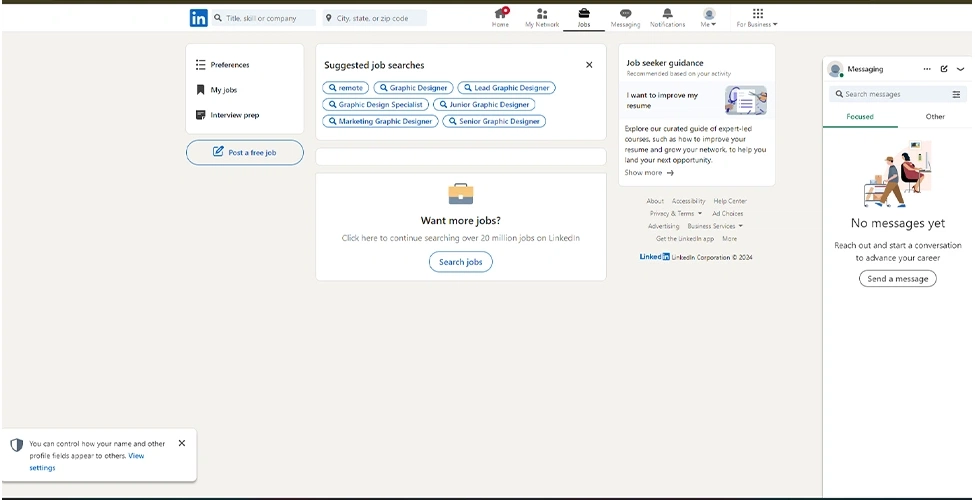Open the Accessibility footer link
Screen dimensions: 975x500
tap(688, 201)
